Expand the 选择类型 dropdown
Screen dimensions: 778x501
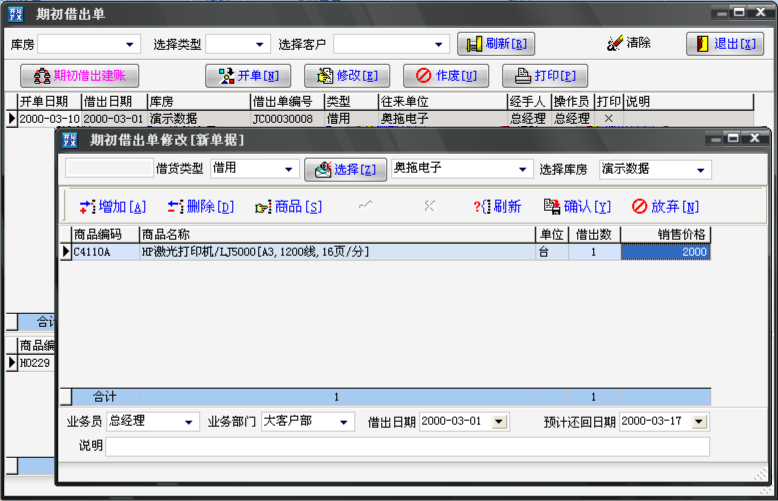259,45
